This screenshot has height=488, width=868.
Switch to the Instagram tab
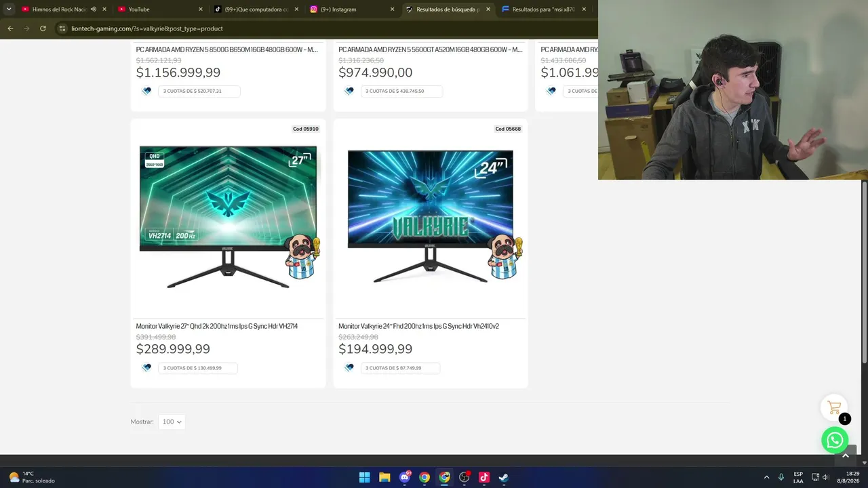pos(353,9)
